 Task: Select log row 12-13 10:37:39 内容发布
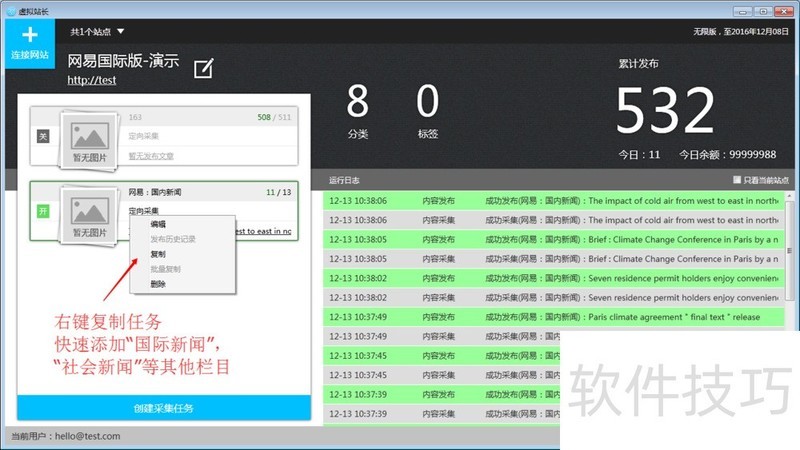(x=442, y=395)
